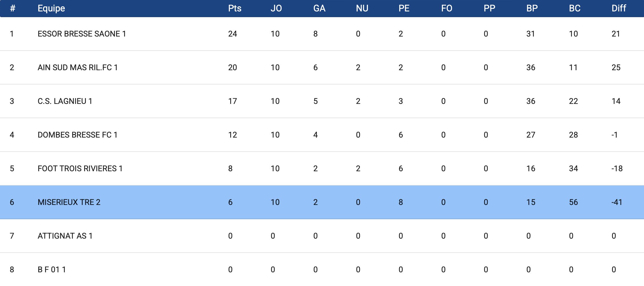Select C.S. LAGNIEU 1 team row
Image resolution: width=644 pixels, height=286 pixels.
(x=322, y=101)
